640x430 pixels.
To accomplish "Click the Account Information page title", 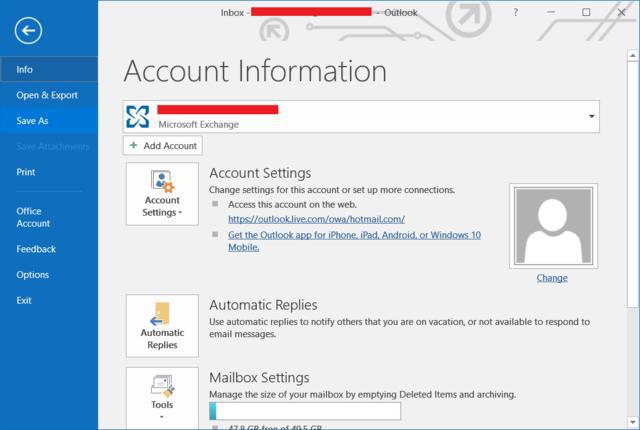I will click(255, 71).
